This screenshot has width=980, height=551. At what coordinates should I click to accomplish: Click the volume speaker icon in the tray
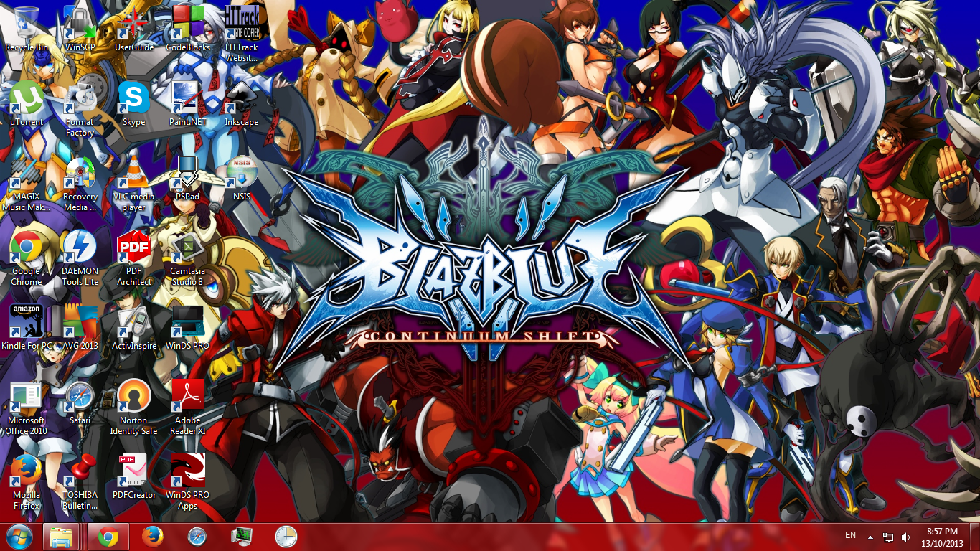click(905, 537)
